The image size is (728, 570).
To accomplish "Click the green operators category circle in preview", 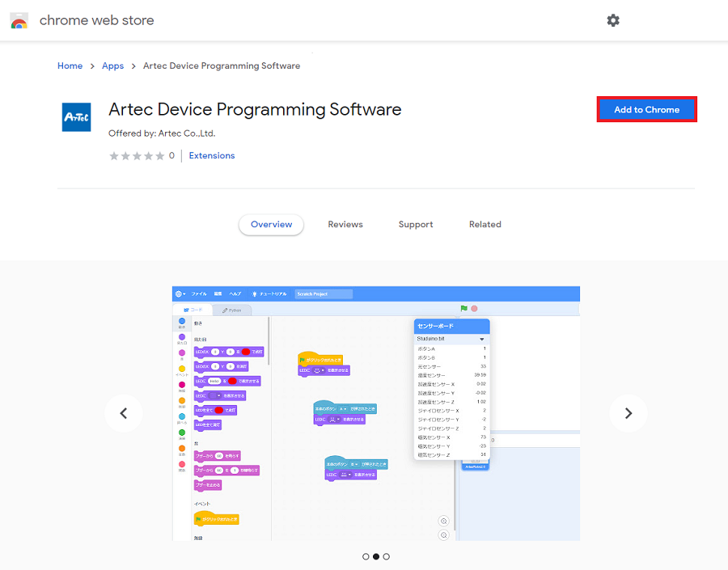I will tap(181, 432).
